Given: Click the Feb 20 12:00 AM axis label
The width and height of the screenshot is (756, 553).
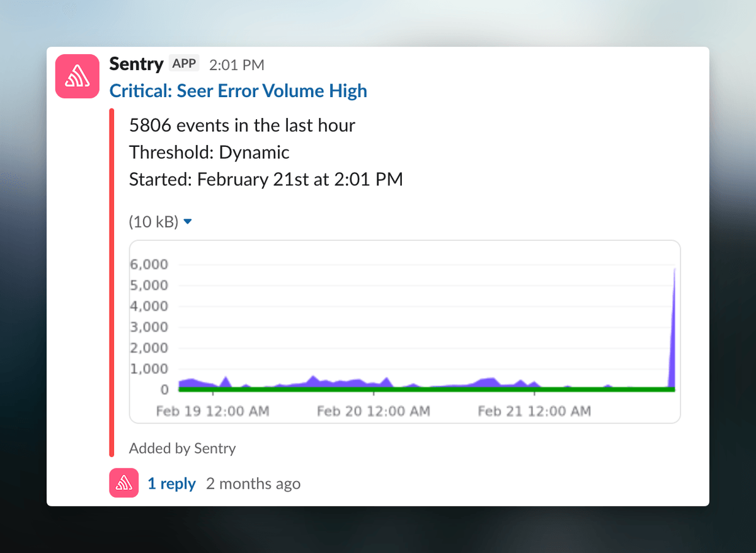Looking at the screenshot, I should click(x=373, y=410).
